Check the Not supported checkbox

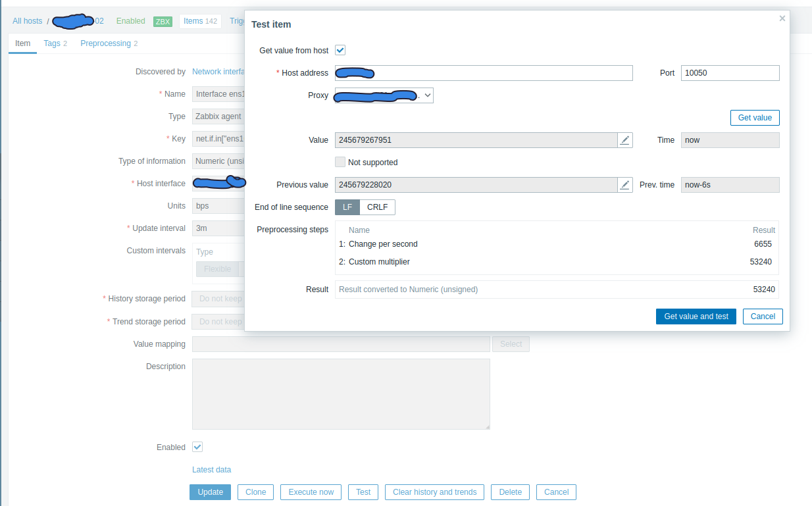tap(340, 162)
